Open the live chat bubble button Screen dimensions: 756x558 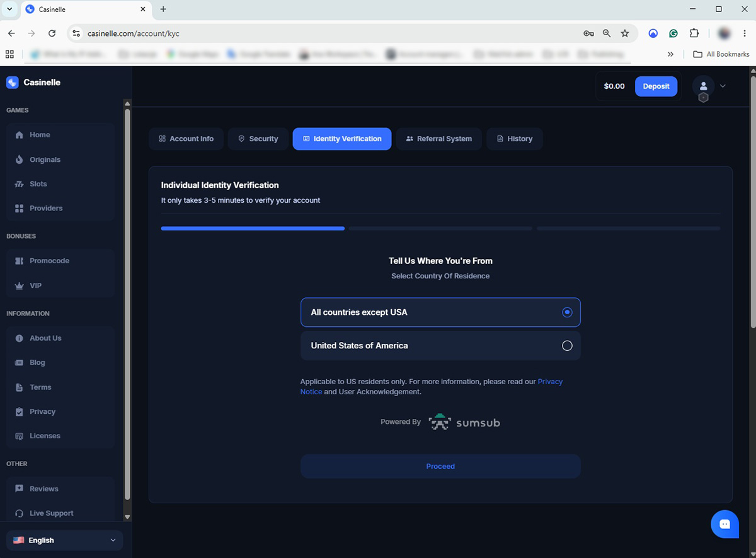724,524
